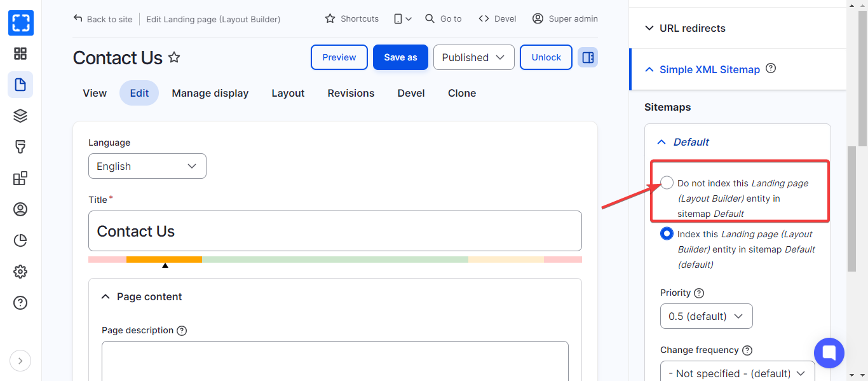The image size is (868, 381).
Task: Open the People user icon in sidebar
Action: pos(20,209)
